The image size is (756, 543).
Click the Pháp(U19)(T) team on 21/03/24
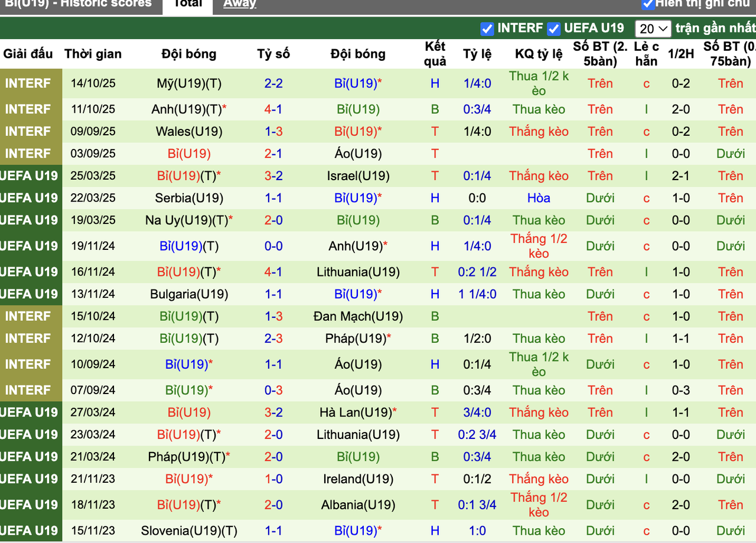(x=189, y=457)
